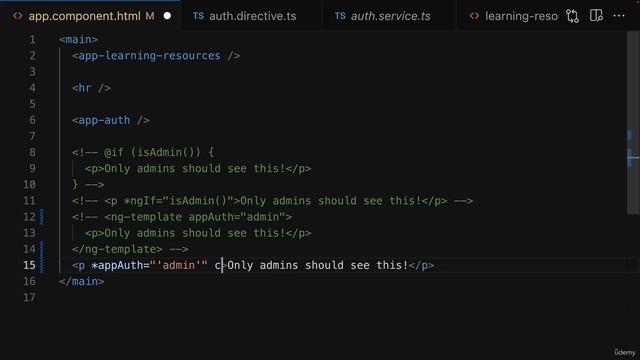
Task: Click the line 12 gutter change indicator
Action: click(x=42, y=217)
